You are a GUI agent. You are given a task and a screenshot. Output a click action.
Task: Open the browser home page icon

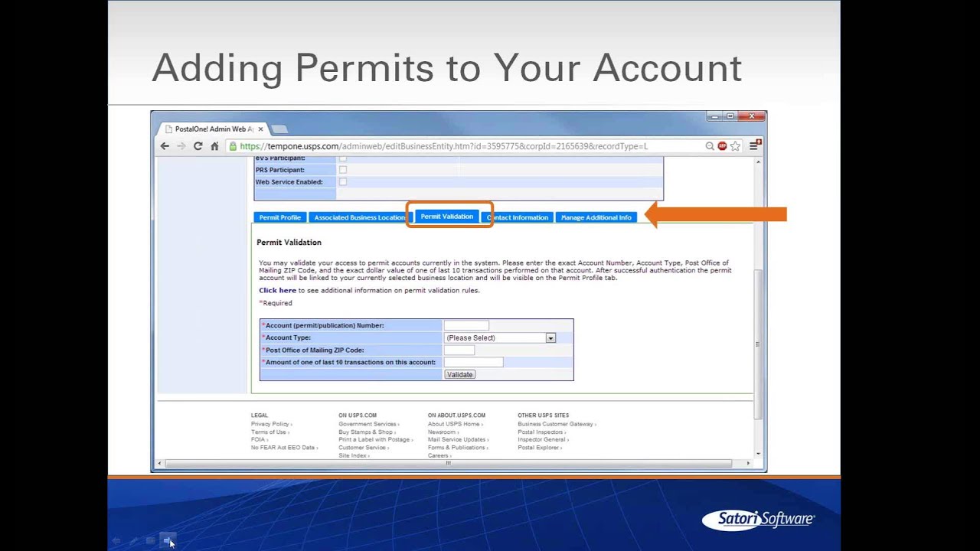pos(215,146)
